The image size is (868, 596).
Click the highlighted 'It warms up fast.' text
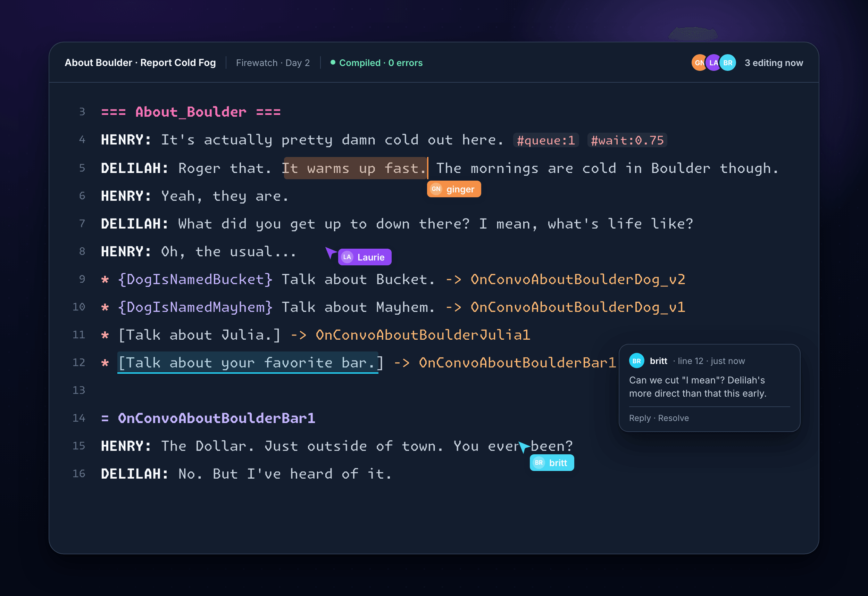pyautogui.click(x=355, y=168)
